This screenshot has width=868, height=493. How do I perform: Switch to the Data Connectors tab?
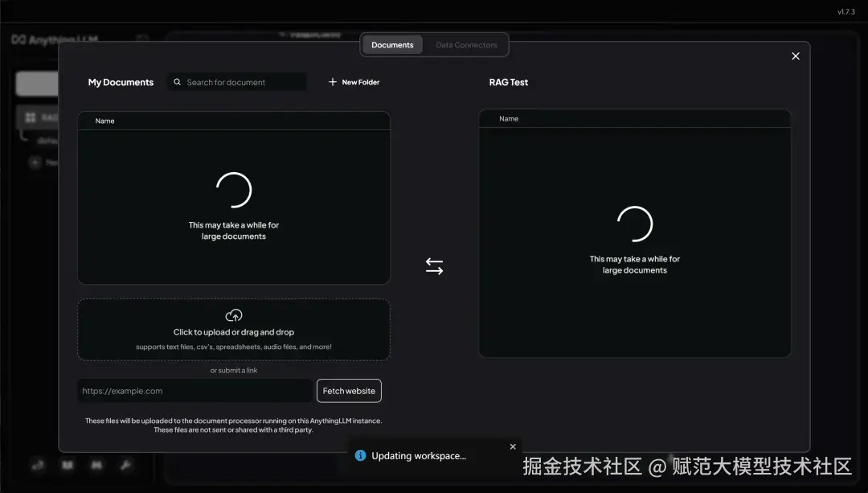tap(466, 44)
